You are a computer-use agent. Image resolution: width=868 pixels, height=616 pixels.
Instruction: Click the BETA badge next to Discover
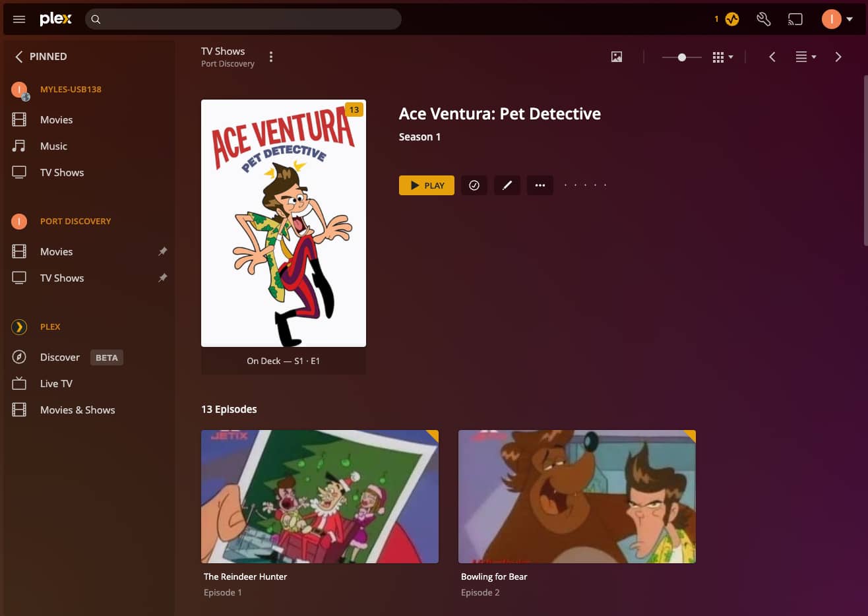click(106, 357)
